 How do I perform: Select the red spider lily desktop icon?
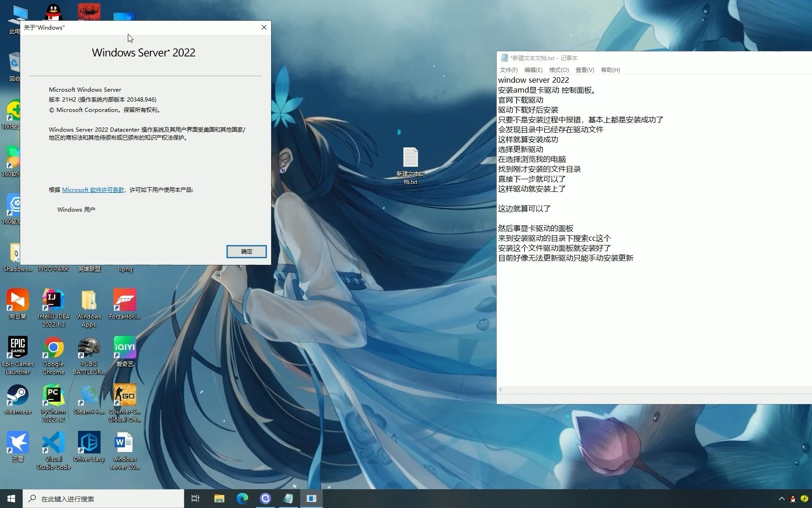coord(89,12)
